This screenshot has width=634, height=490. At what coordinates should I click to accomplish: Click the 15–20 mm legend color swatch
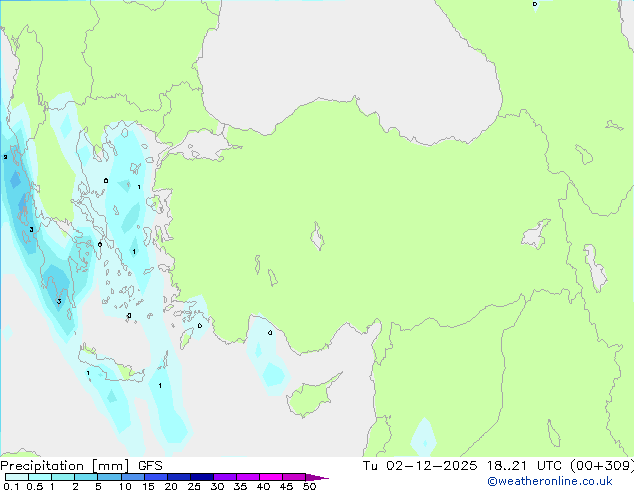coord(156,477)
